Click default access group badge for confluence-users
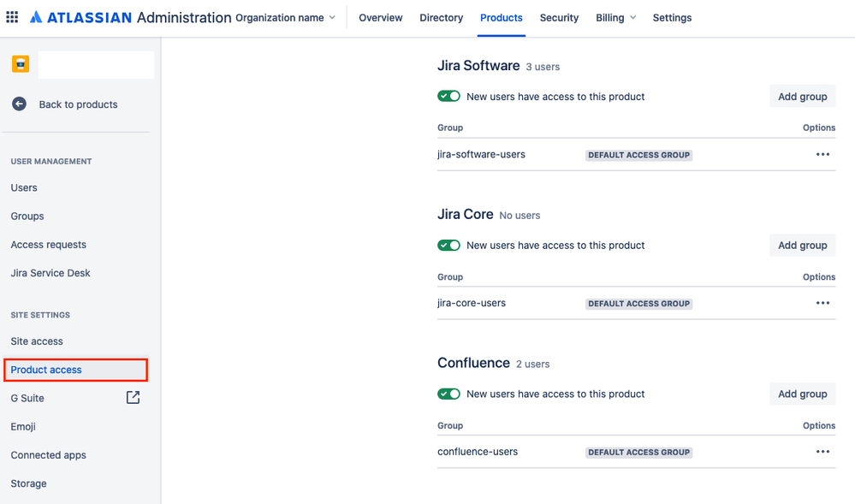Image resolution: width=855 pixels, height=504 pixels. coord(639,452)
